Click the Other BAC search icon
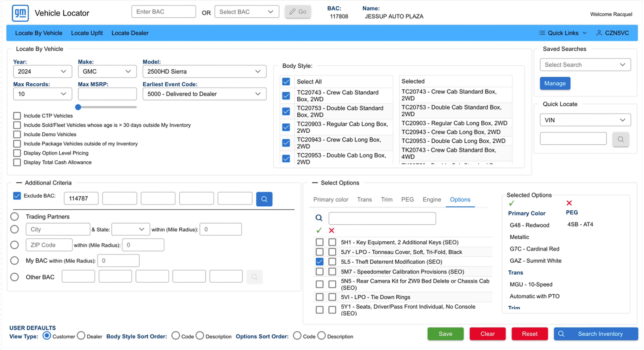Viewport: 644px width, 350px height. click(x=254, y=277)
